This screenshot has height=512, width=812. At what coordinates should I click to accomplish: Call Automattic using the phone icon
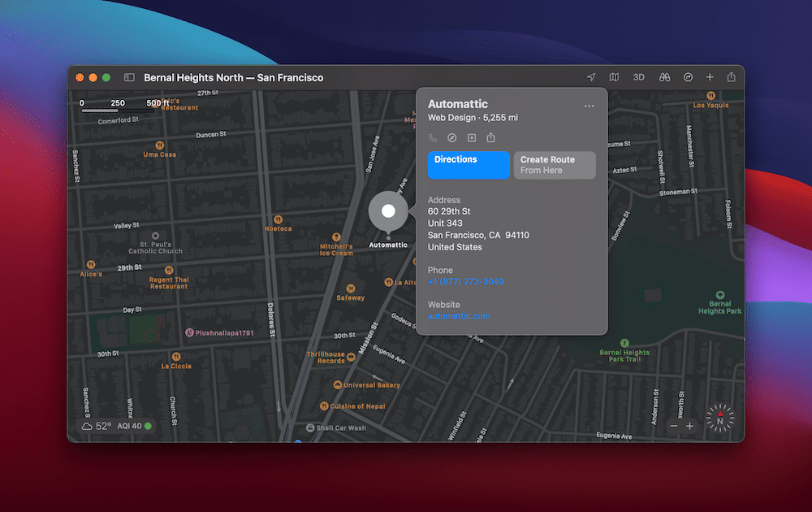click(433, 137)
